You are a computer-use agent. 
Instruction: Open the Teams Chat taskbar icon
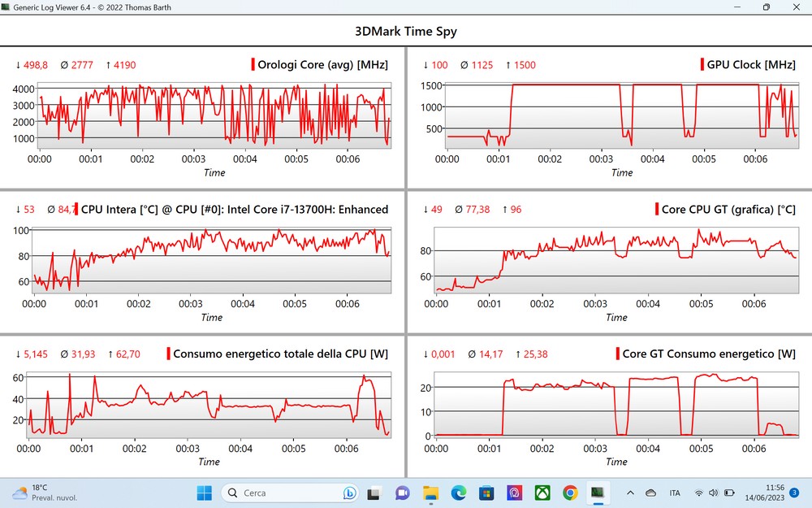403,493
